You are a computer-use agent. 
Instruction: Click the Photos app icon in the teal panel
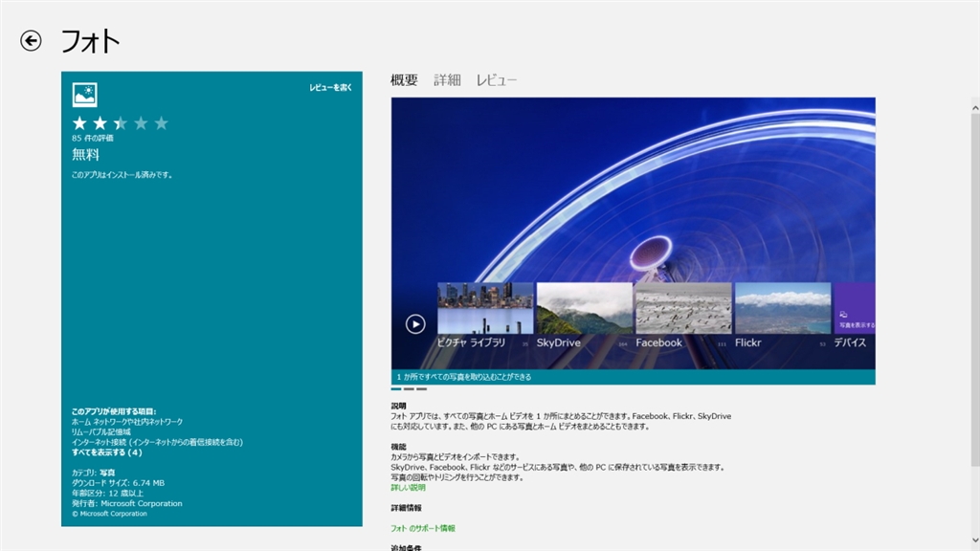pyautogui.click(x=84, y=95)
